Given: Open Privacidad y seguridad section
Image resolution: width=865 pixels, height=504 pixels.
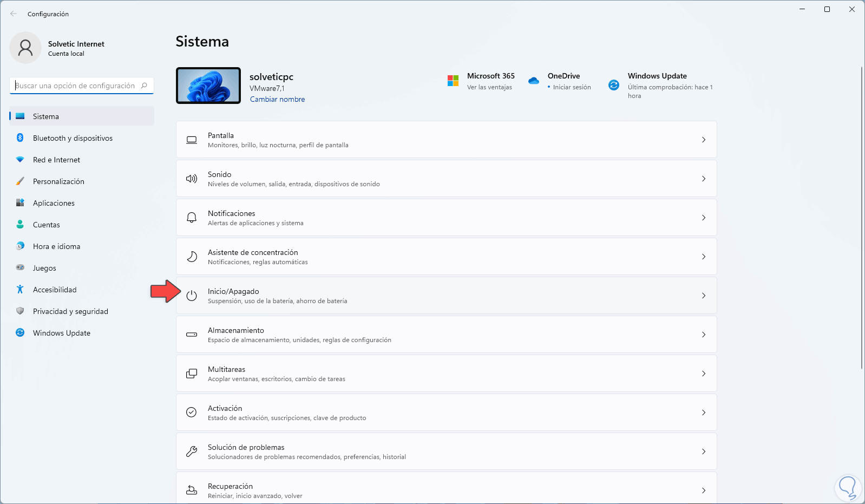Looking at the screenshot, I should pos(70,311).
